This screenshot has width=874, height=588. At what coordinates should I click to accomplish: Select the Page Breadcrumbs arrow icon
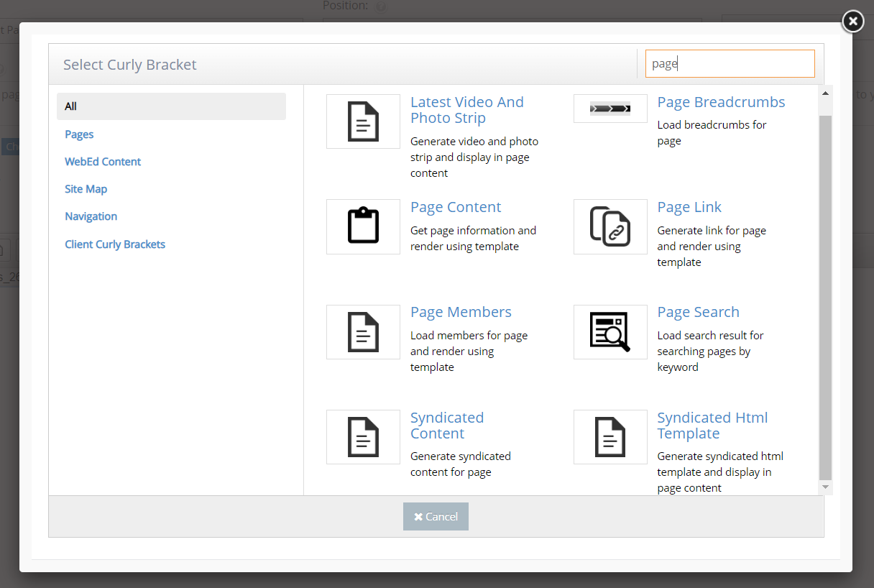pos(610,109)
